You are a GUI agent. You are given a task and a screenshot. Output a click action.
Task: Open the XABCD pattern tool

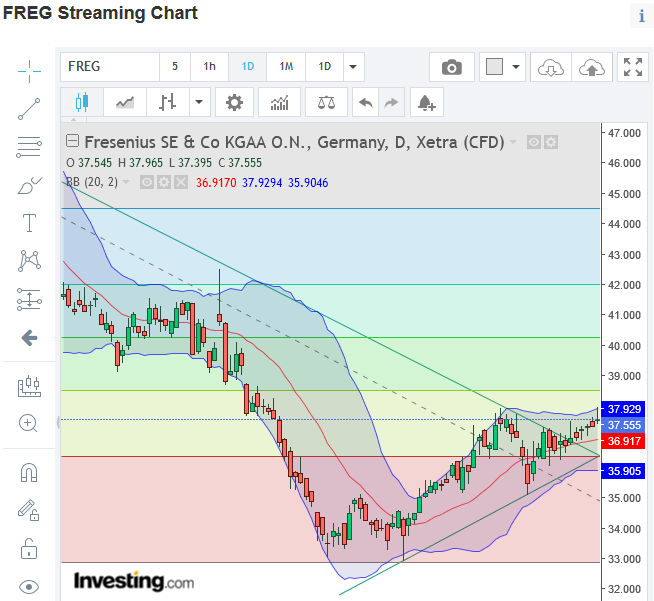[x=29, y=261]
